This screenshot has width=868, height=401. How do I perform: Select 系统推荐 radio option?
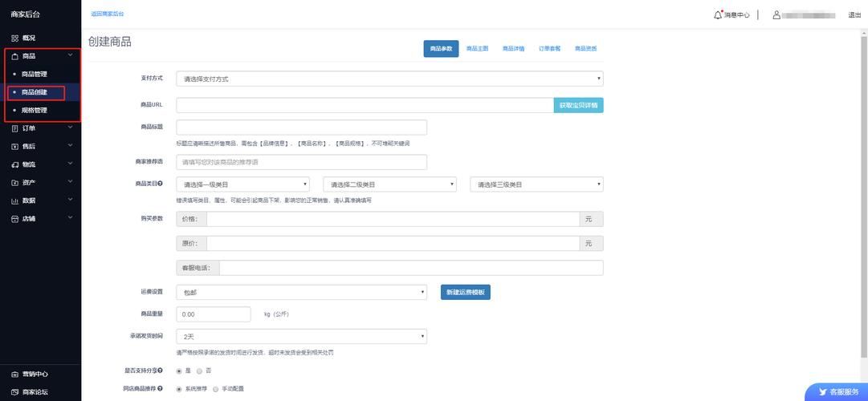[178, 389]
